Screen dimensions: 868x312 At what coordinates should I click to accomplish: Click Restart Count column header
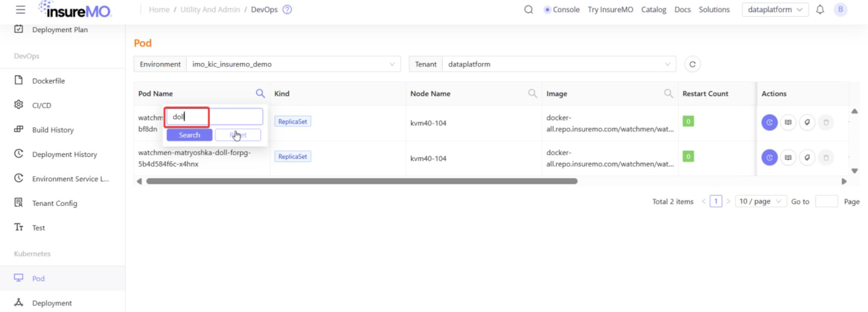705,94
